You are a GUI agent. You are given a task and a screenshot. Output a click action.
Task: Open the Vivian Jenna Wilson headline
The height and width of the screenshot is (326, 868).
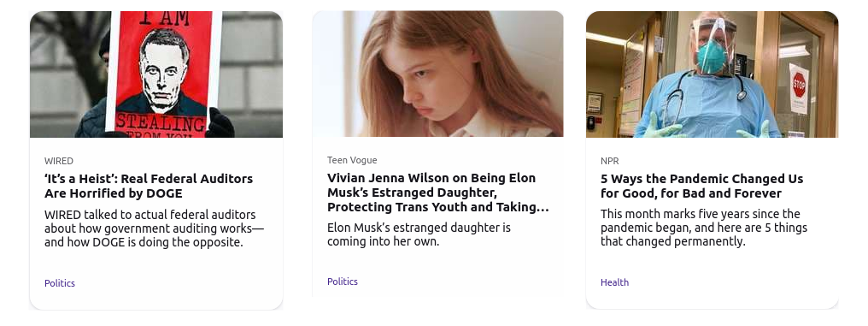438,193
